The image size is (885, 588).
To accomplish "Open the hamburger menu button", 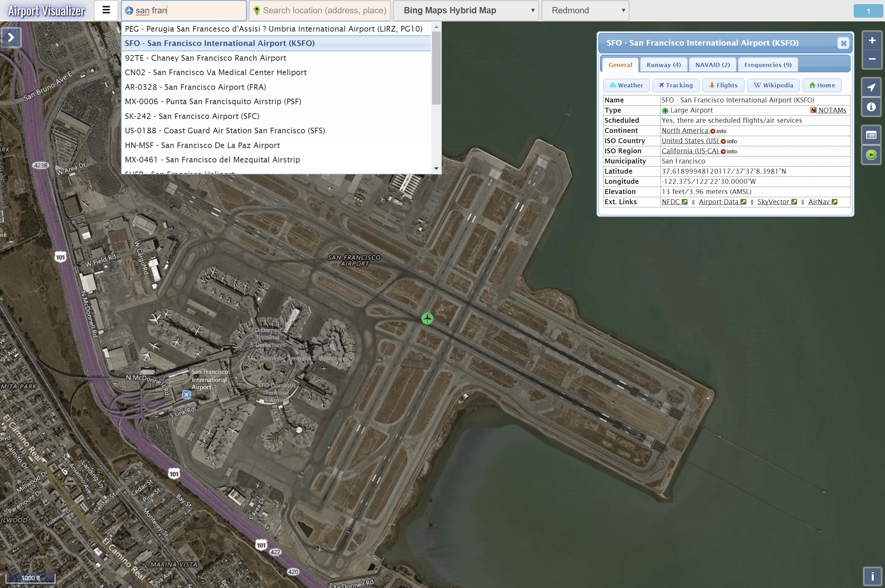I will (106, 11).
